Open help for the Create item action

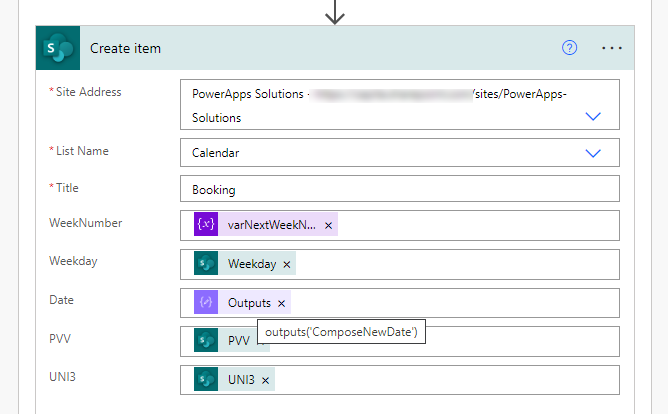(x=570, y=48)
